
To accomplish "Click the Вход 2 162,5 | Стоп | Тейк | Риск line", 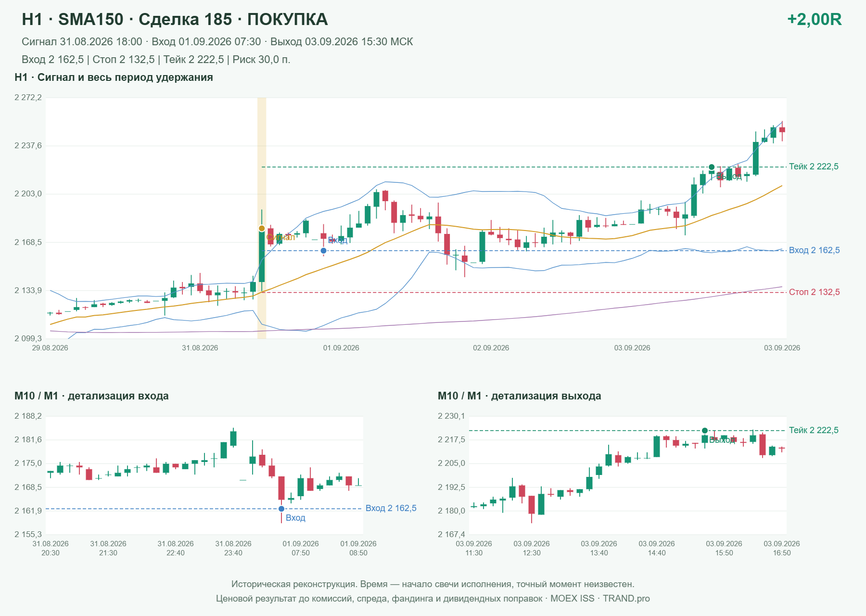I will click(x=156, y=60).
